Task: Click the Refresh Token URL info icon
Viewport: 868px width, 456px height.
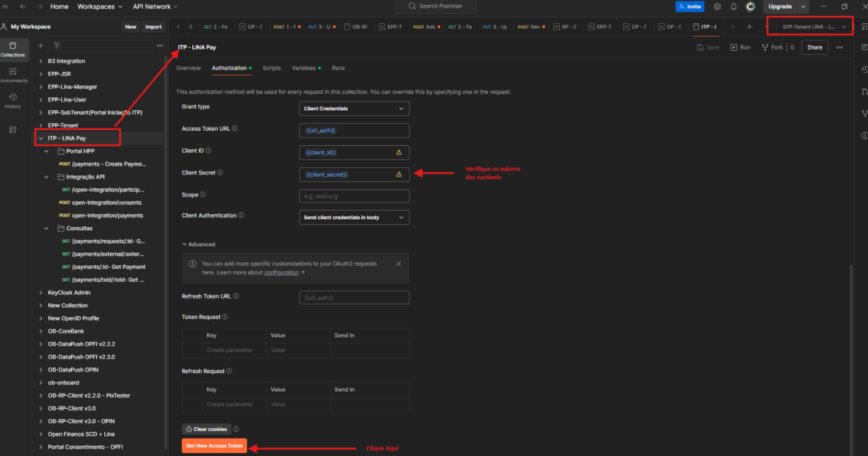Action: coord(236,296)
